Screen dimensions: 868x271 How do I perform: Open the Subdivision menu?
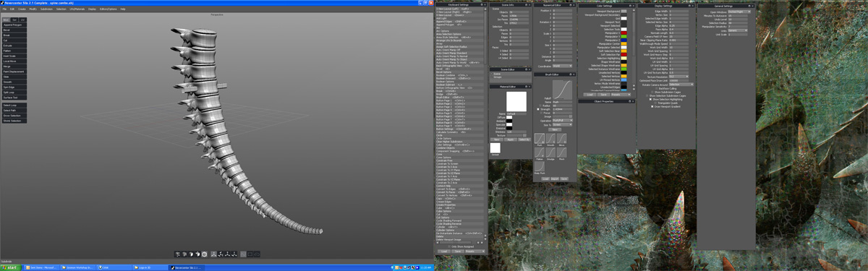coord(46,9)
